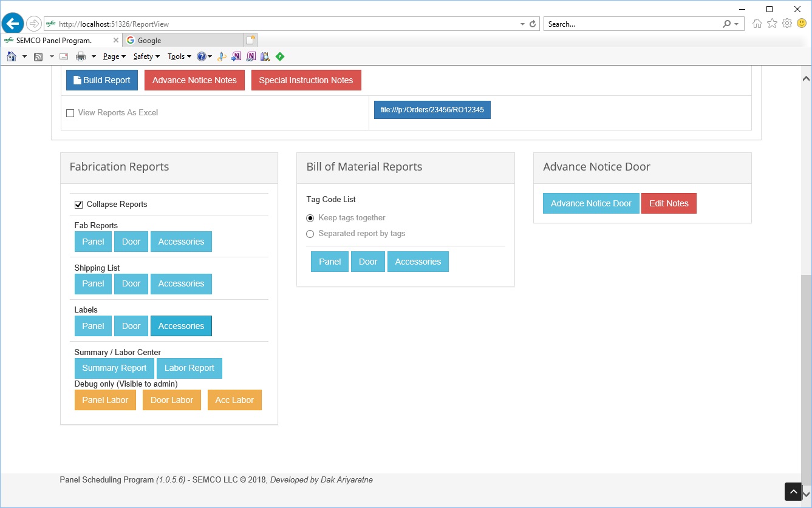Click in the browser Search box
The width and height of the screenshot is (812, 508).
(x=632, y=24)
